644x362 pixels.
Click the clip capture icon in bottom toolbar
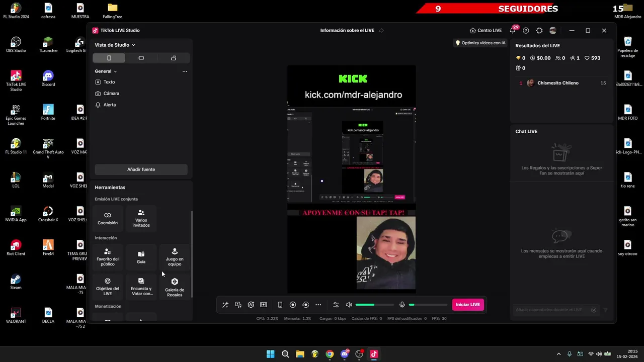tap(264, 305)
